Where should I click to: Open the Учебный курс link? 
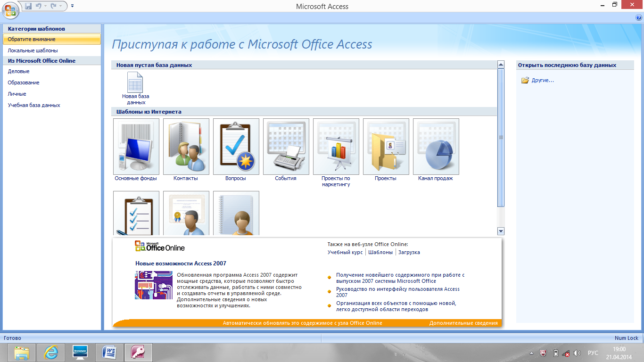click(x=345, y=252)
